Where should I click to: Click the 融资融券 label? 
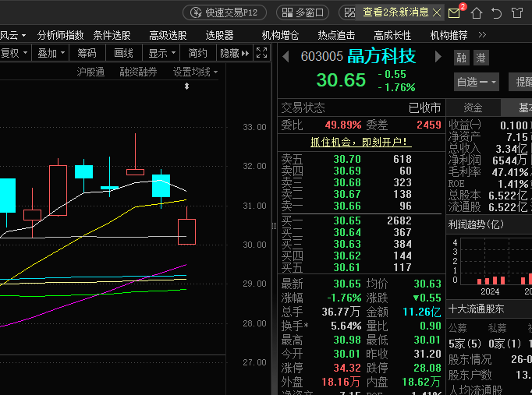138,72
